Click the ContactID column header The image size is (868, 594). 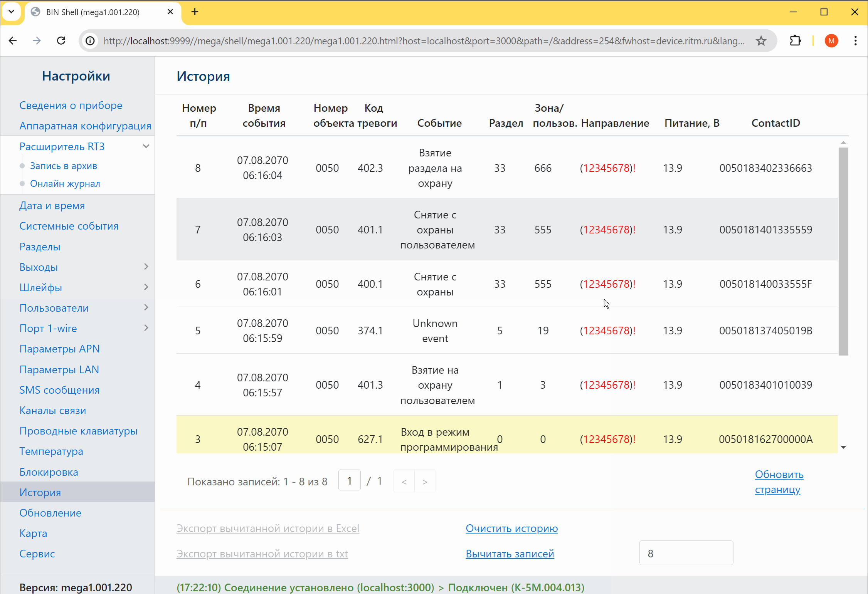pos(775,123)
